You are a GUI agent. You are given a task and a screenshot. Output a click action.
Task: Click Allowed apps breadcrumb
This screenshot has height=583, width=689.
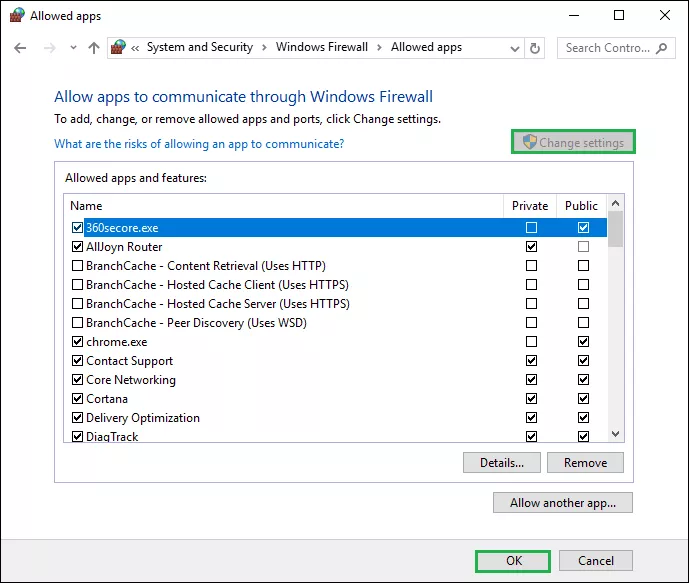pyautogui.click(x=426, y=47)
